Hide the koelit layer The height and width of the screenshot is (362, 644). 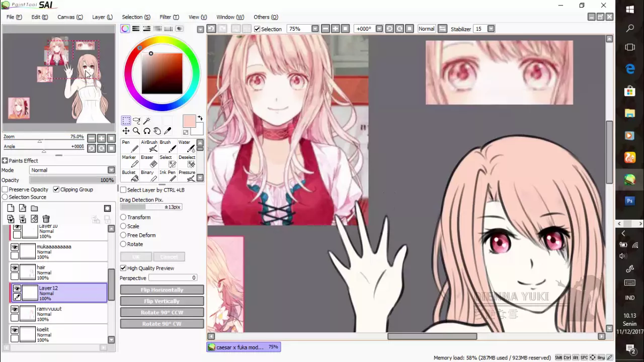click(15, 330)
